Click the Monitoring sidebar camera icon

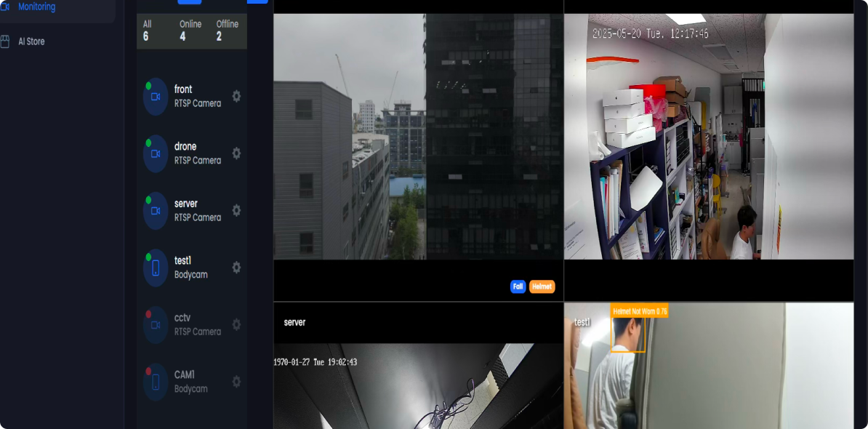[5, 7]
